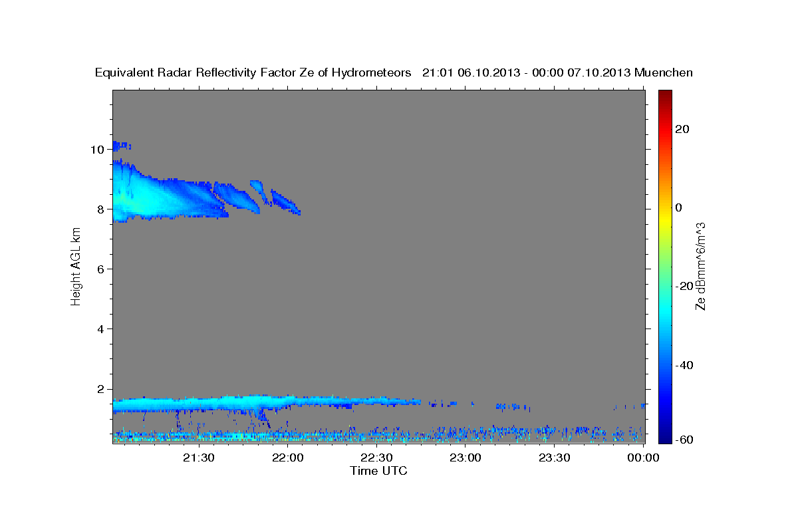Click the height label 2 on y-axis

(100, 389)
